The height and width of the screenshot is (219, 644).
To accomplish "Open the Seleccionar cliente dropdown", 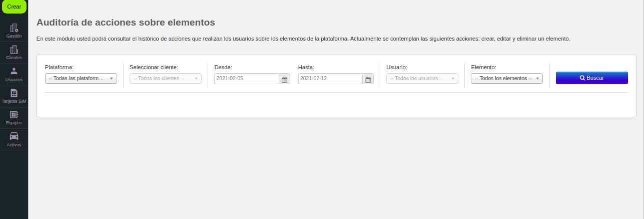I will pos(166,79).
